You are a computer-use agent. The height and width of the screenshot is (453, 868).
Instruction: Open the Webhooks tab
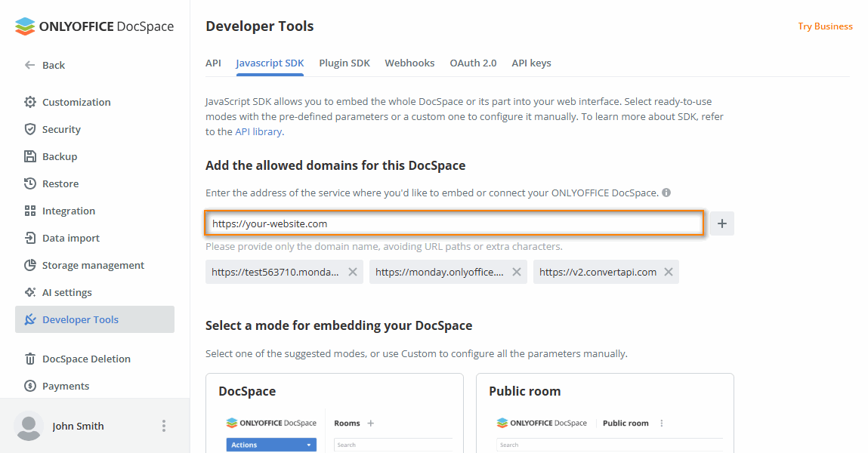tap(409, 63)
